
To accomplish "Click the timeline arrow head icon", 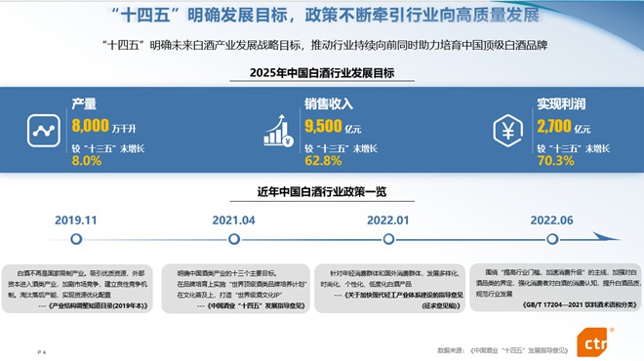I will click(x=607, y=237).
